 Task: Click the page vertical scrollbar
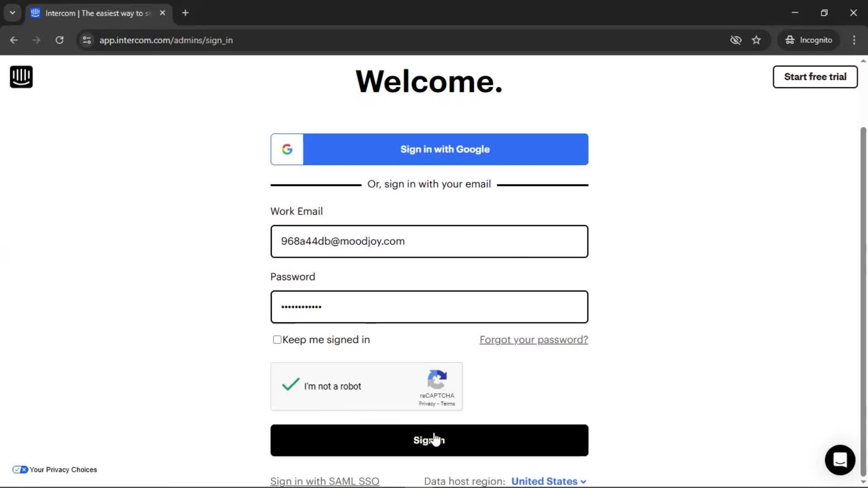(x=863, y=301)
